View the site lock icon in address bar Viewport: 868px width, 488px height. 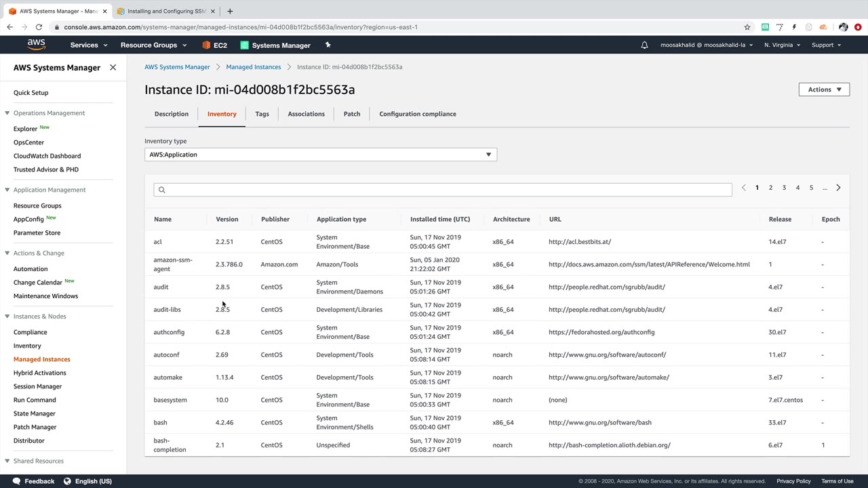pos(56,27)
